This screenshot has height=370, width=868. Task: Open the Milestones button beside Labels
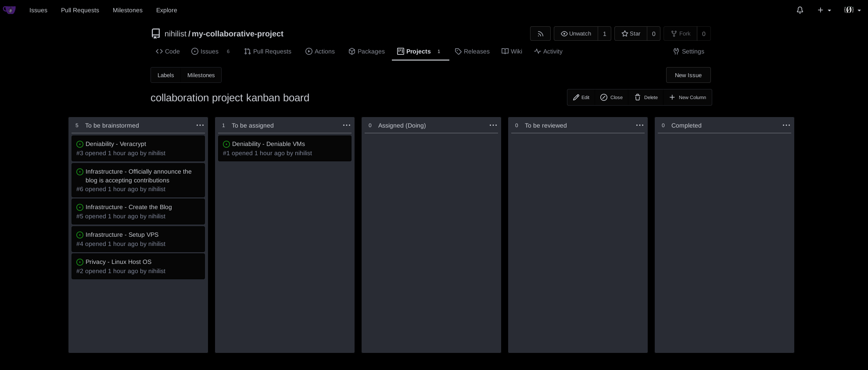[x=201, y=75]
